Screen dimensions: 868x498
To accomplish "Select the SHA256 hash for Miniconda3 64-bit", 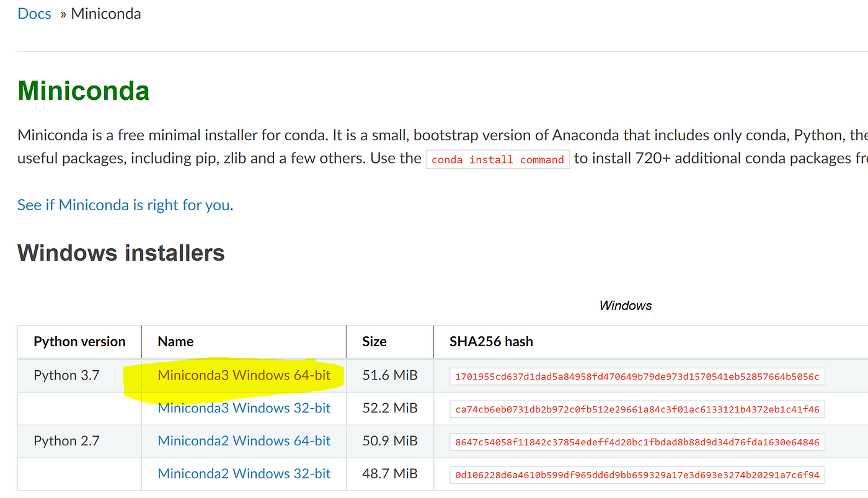I will click(x=637, y=376).
